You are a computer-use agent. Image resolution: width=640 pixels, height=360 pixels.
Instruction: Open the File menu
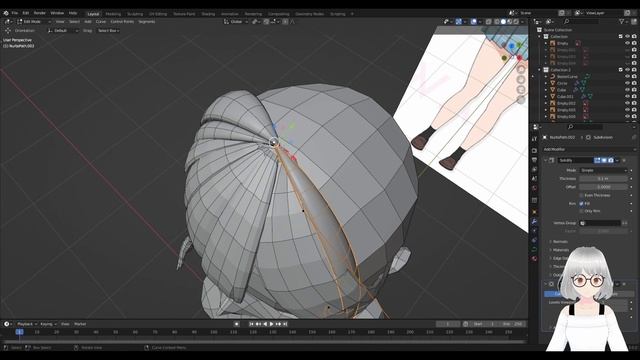[x=15, y=13]
